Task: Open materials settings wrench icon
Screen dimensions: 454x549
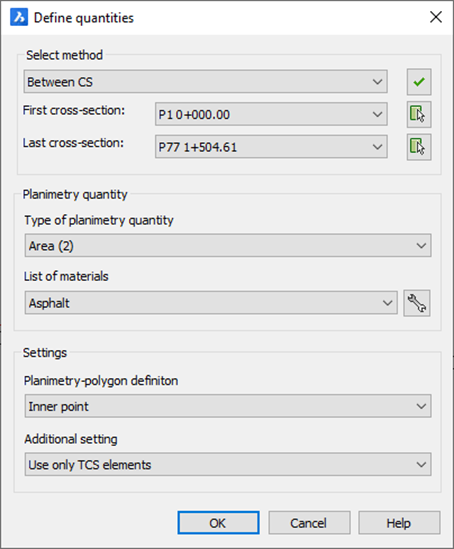Action: 417,303
